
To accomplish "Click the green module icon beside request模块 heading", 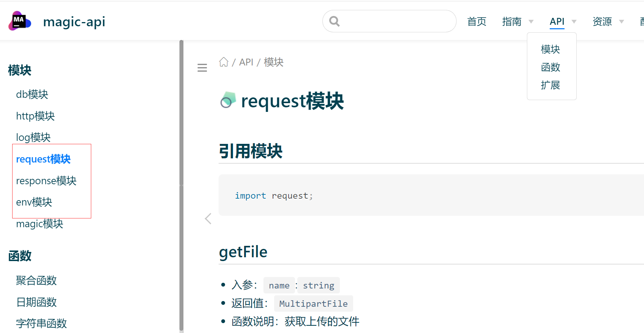I will click(x=228, y=100).
